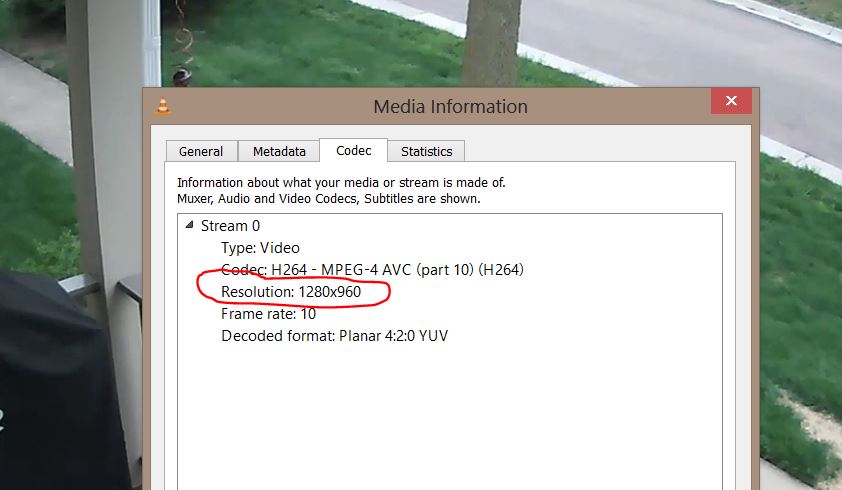Viewport: 842px width, 490px height.
Task: Click empty space in the stream info list
Action: pos(450,419)
